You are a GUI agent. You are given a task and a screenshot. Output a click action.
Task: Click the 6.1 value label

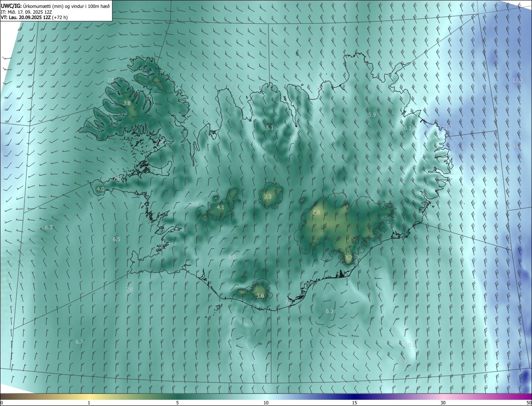pyautogui.click(x=408, y=128)
